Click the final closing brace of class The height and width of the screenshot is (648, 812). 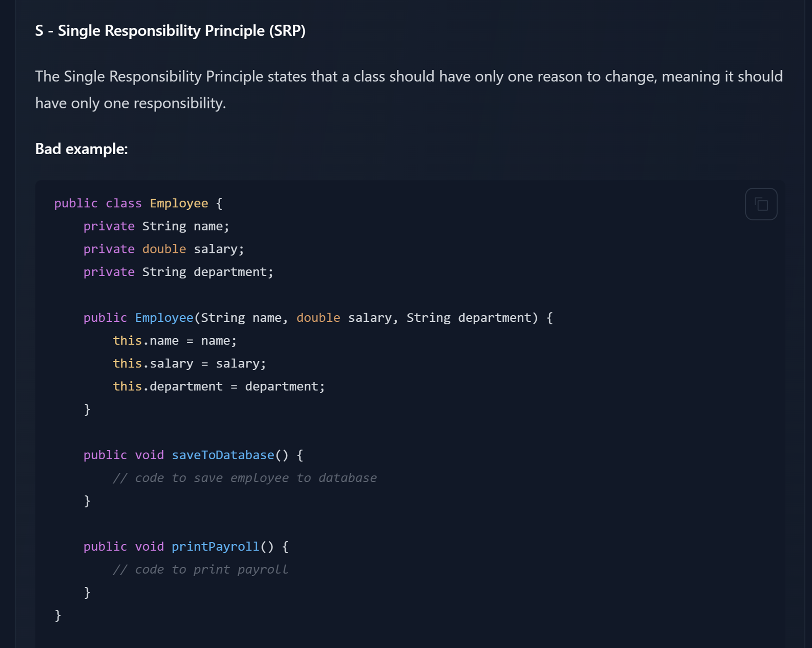pyautogui.click(x=58, y=615)
